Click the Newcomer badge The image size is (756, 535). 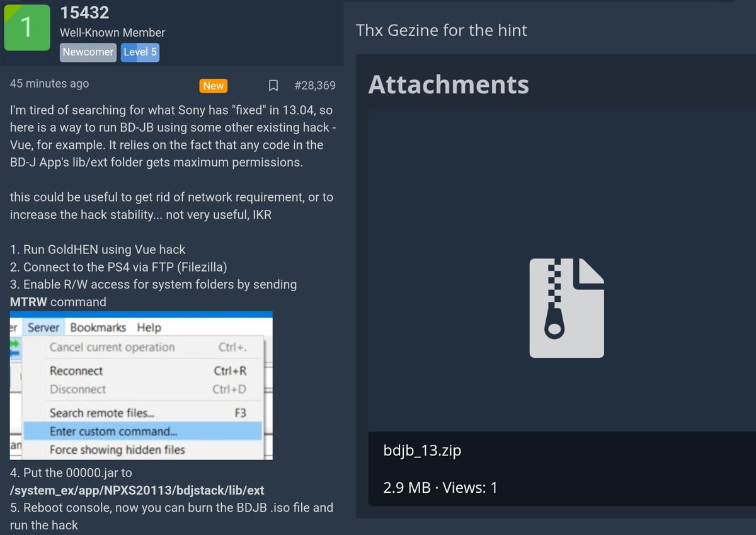[88, 52]
